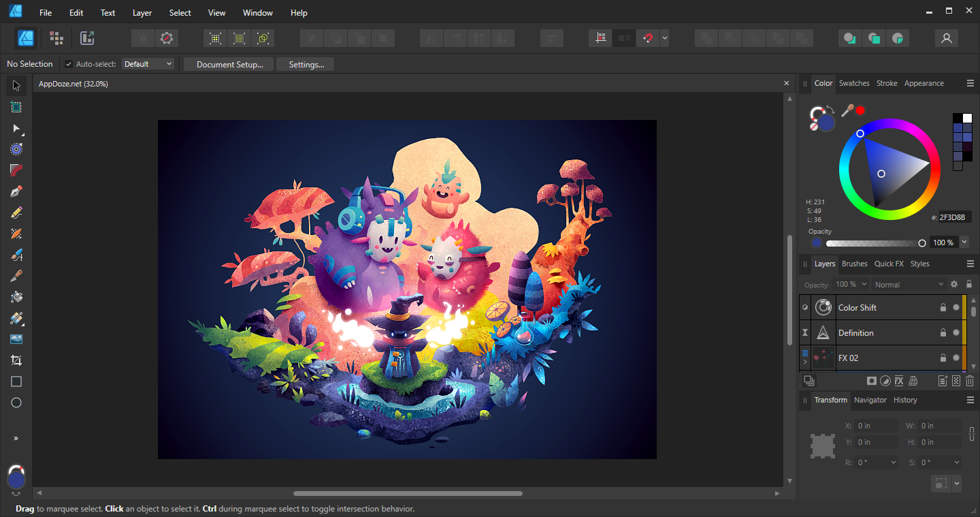Image resolution: width=980 pixels, height=517 pixels.
Task: Switch to the Swatches tab
Action: (854, 82)
